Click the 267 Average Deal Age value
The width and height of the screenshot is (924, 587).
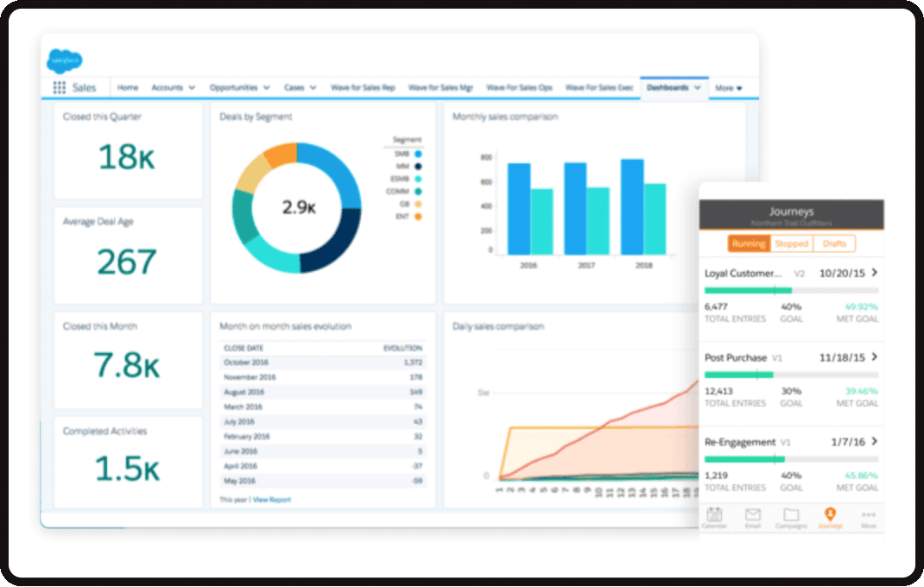click(x=127, y=262)
